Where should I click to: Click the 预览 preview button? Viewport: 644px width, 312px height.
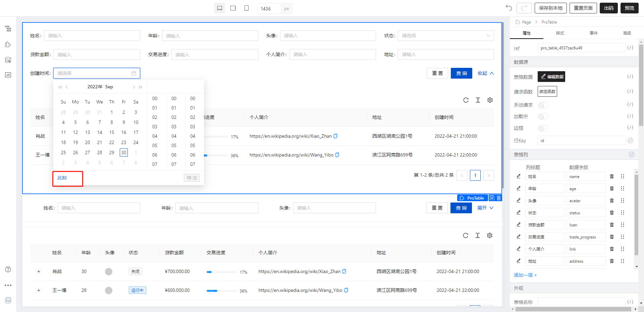629,8
